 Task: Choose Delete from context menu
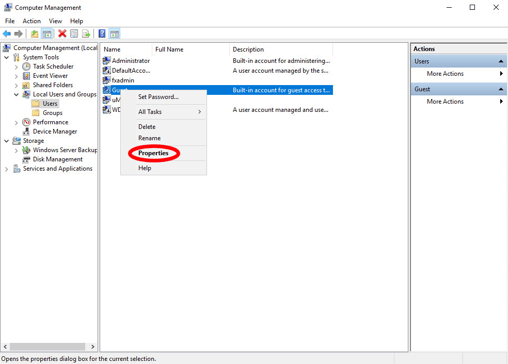tap(163, 127)
